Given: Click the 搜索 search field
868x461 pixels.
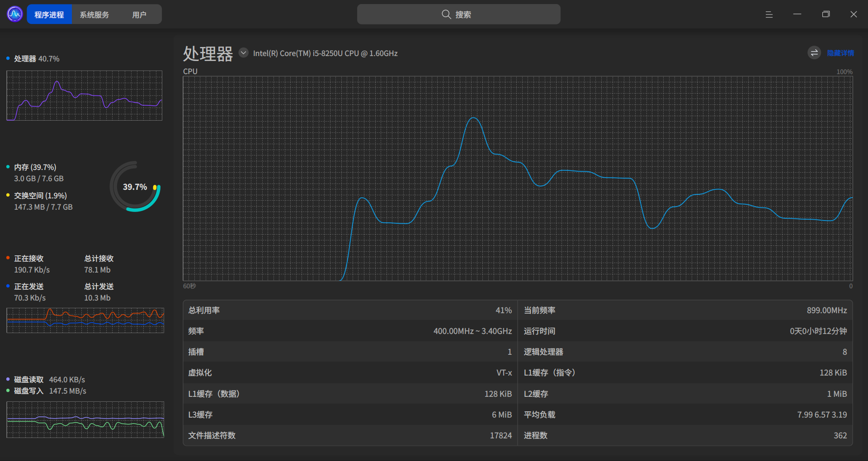Looking at the screenshot, I should [458, 14].
